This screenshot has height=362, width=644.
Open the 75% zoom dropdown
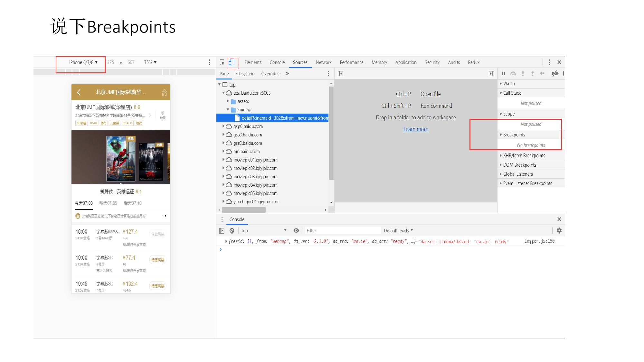tap(150, 62)
